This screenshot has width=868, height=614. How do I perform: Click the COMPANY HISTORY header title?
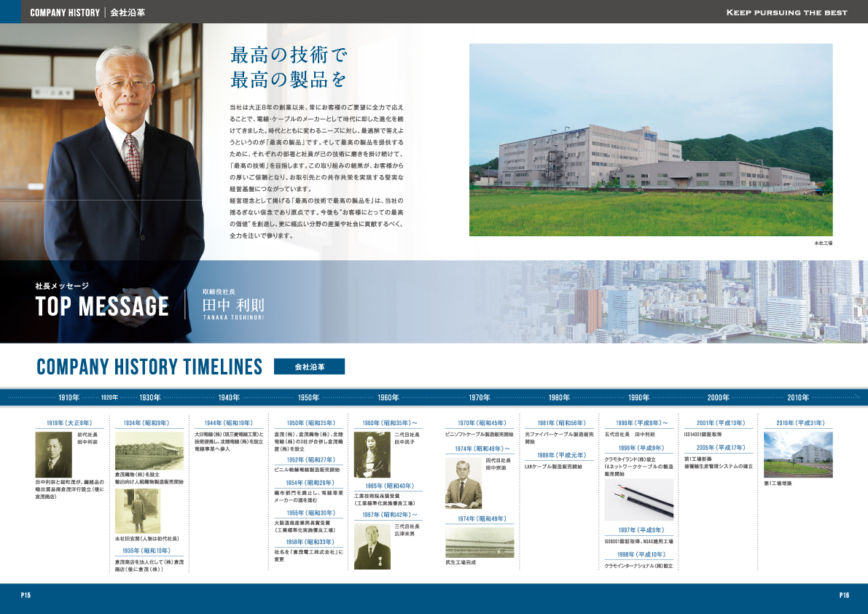click(x=65, y=12)
